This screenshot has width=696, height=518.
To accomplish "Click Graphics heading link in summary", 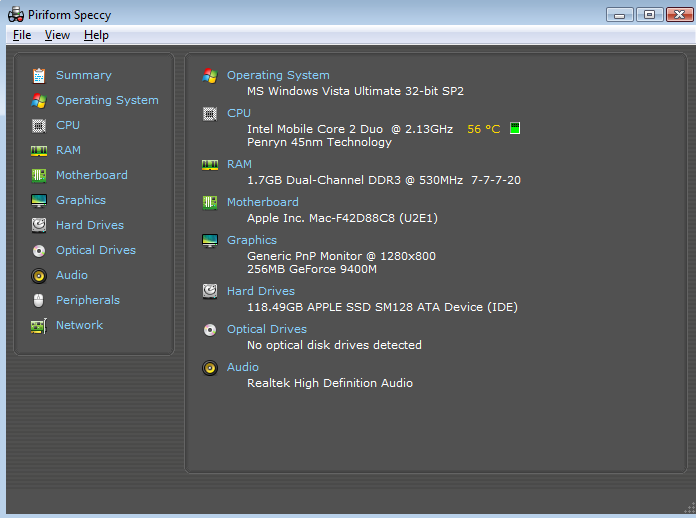I will click(x=252, y=240).
